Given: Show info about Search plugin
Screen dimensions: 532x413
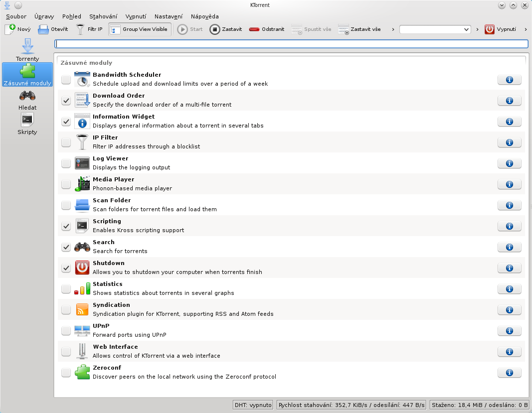Looking at the screenshot, I should [509, 247].
